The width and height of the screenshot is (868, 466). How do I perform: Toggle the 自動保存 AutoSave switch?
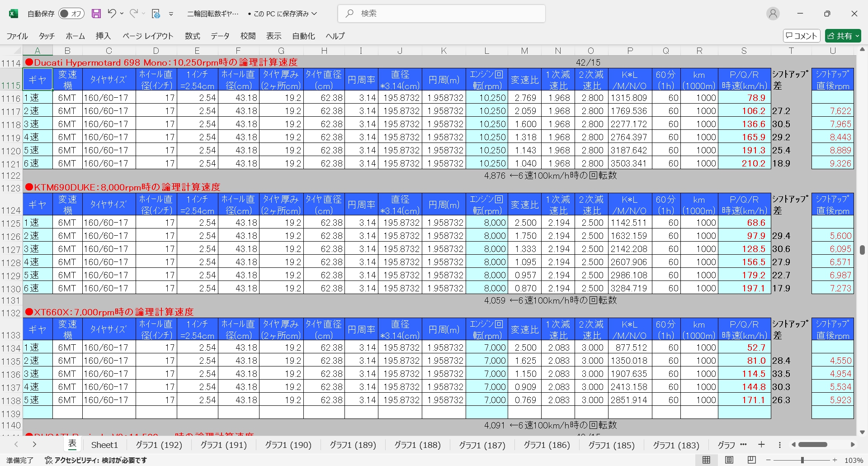click(x=71, y=14)
